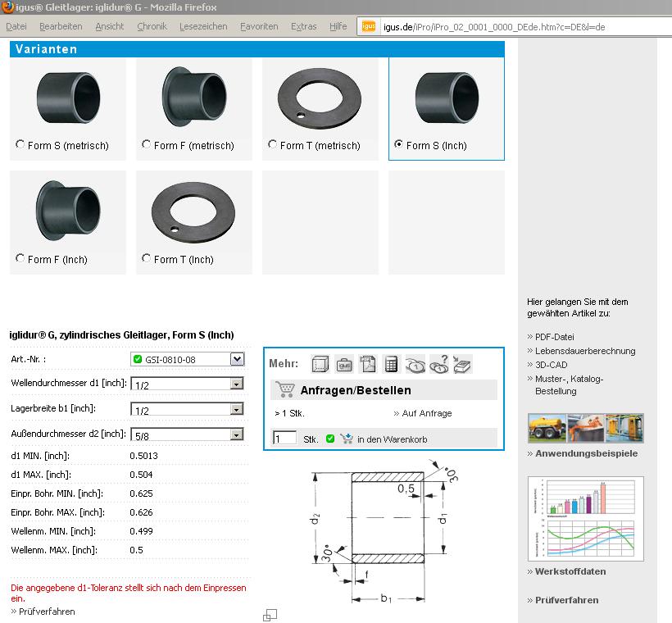Click the Form F (Inch) flanged bearing image
672x623 pixels.
pos(68,211)
